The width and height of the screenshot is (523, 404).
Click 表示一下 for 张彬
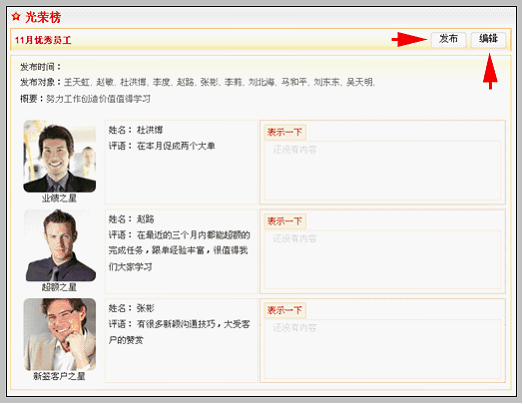click(285, 310)
